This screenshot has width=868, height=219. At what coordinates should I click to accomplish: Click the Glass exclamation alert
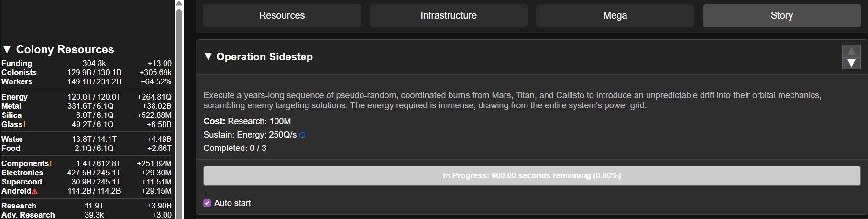tap(24, 125)
